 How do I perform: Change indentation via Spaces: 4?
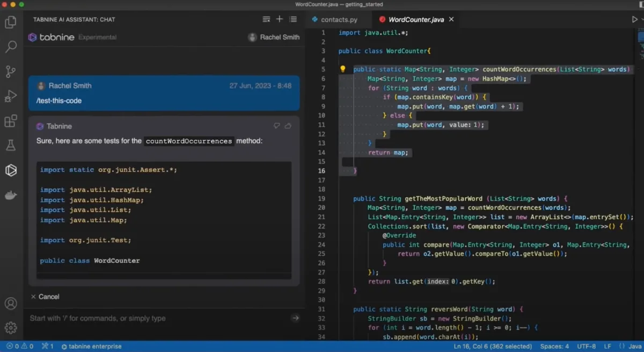[x=554, y=347]
